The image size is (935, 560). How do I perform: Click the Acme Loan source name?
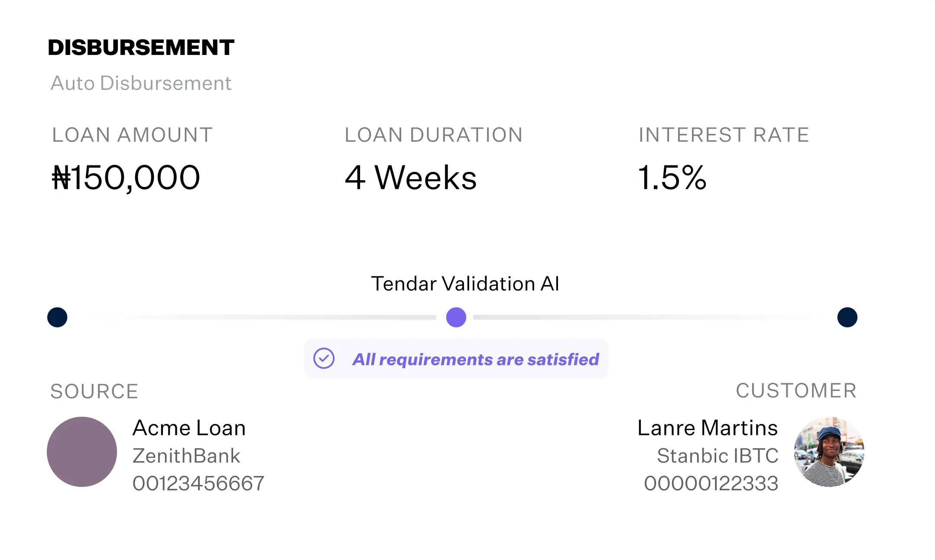[189, 428]
